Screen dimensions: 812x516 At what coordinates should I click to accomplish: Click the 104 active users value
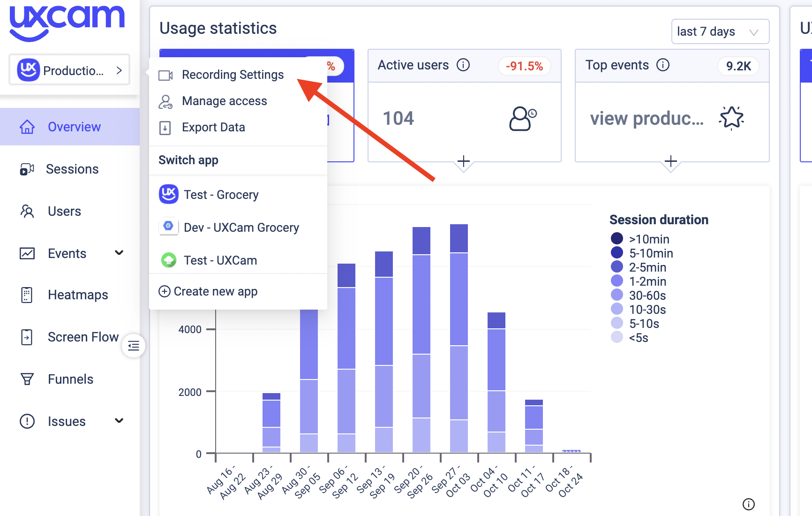pos(398,118)
